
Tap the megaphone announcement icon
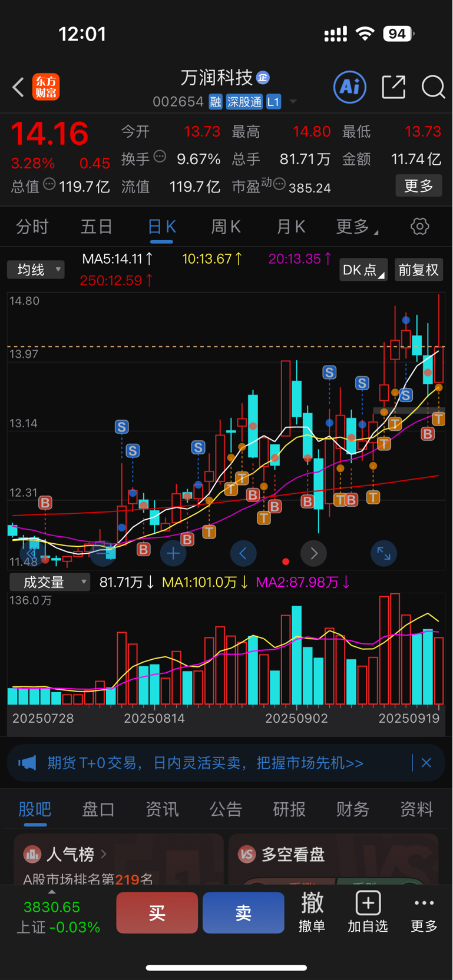(x=27, y=763)
